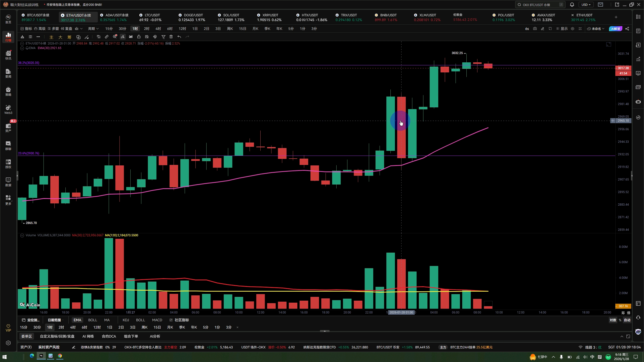Open the 快讯 news sidebar icon
644x362 pixels.
[8, 55]
